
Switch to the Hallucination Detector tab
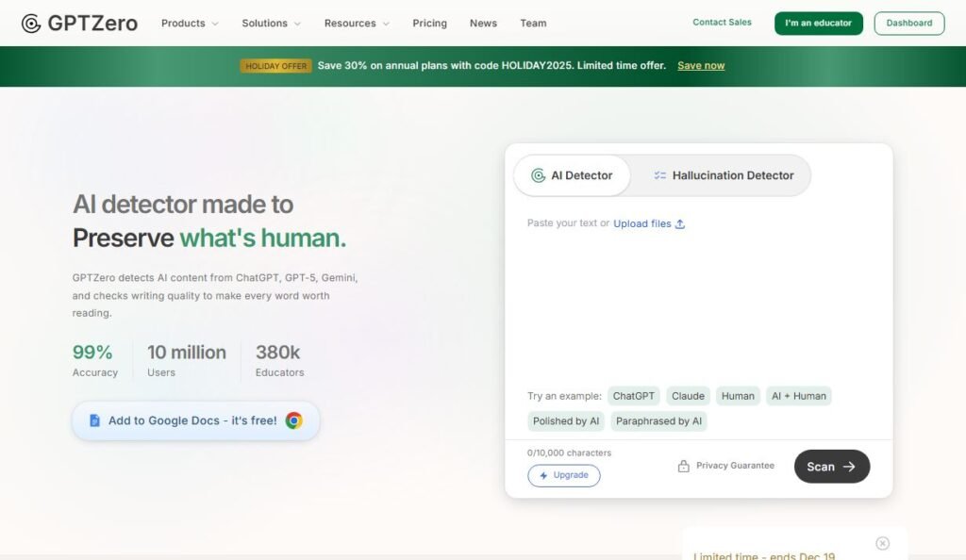click(723, 175)
